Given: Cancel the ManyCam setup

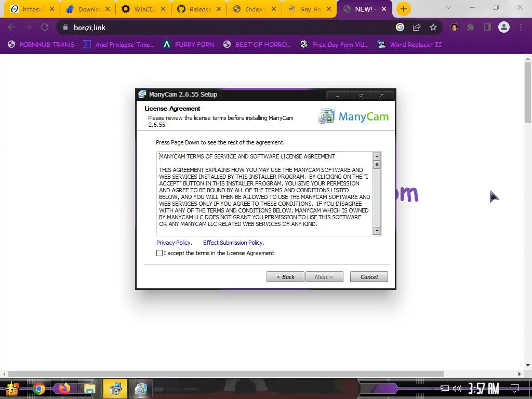Looking at the screenshot, I should 369,277.
